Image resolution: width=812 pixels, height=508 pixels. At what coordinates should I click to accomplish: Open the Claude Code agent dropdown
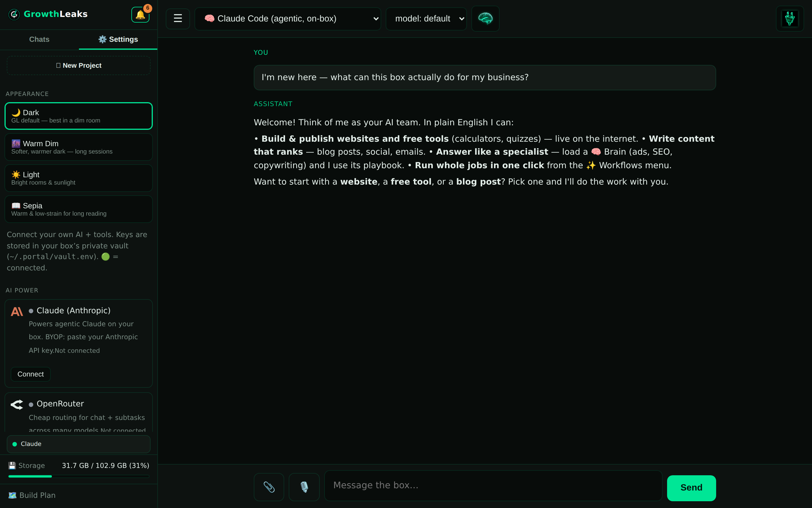(288, 19)
